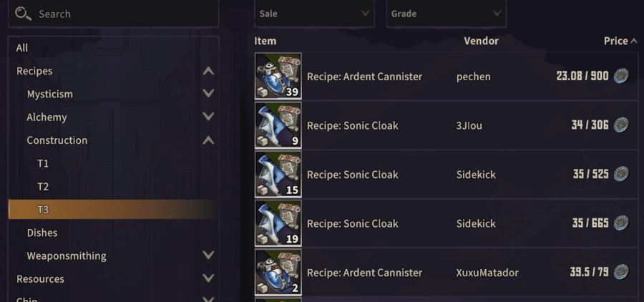Click the Sonic Cloak icon with quantity 15
The image size is (644, 302).
[x=278, y=175]
